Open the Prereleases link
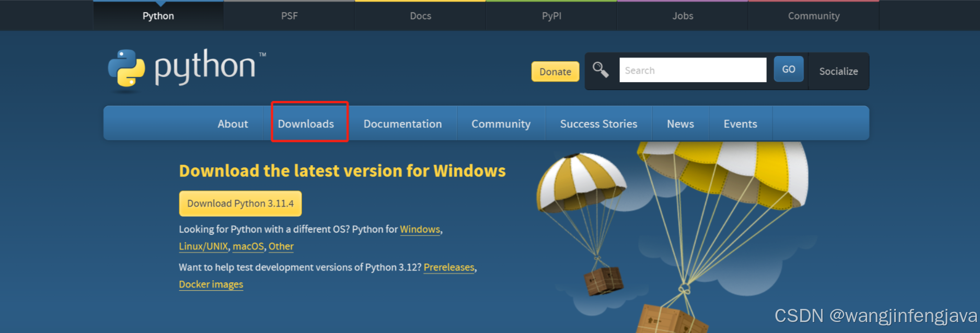980x333 pixels. [x=449, y=267]
